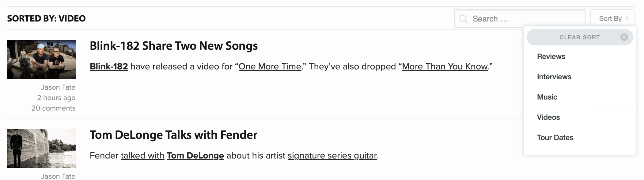Viewport: 644px width, 180px height.
Task: Open the Tom DeLonge black-and-white thumbnail
Action: pos(41,149)
